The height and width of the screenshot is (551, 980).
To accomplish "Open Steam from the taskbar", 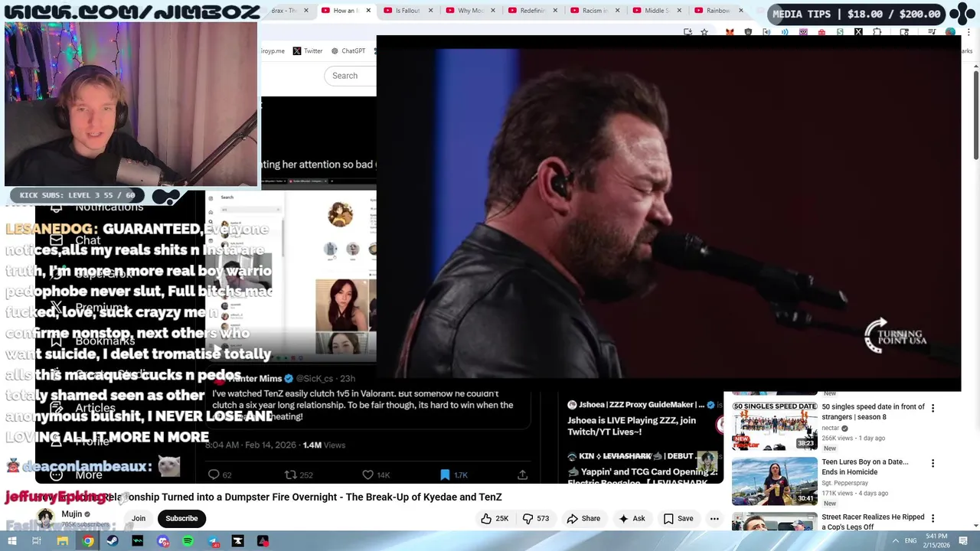I will 113,541.
